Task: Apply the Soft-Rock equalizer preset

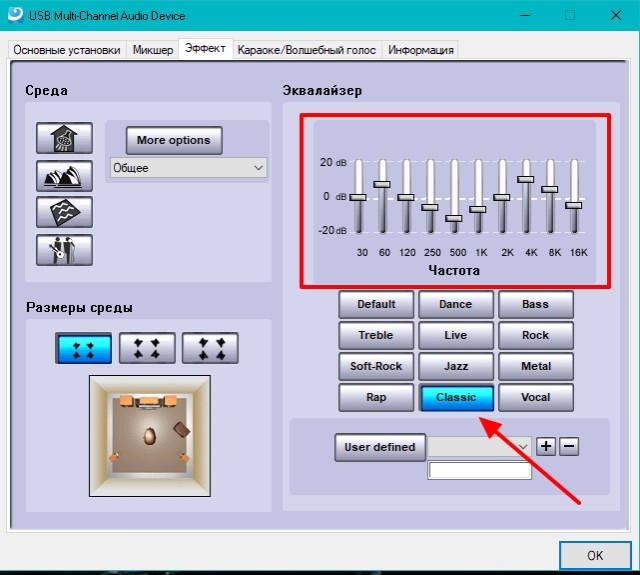Action: tap(376, 366)
